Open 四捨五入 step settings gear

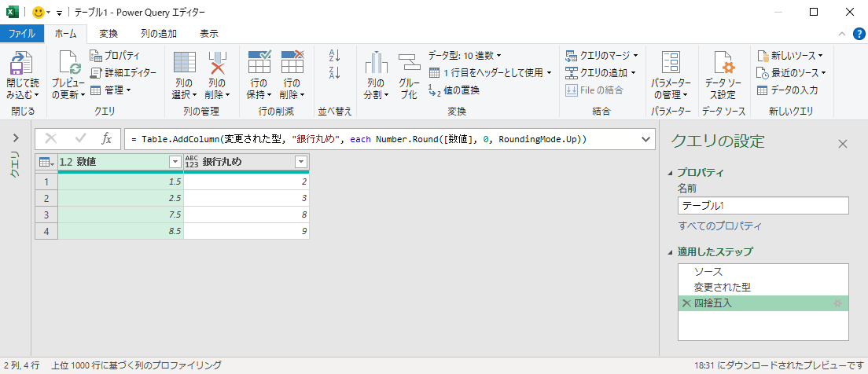point(837,303)
